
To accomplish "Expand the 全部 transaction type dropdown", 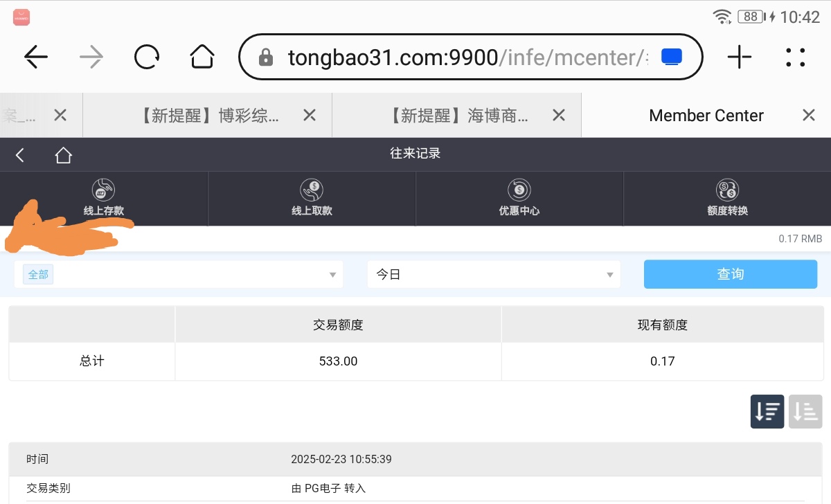I will pos(179,275).
